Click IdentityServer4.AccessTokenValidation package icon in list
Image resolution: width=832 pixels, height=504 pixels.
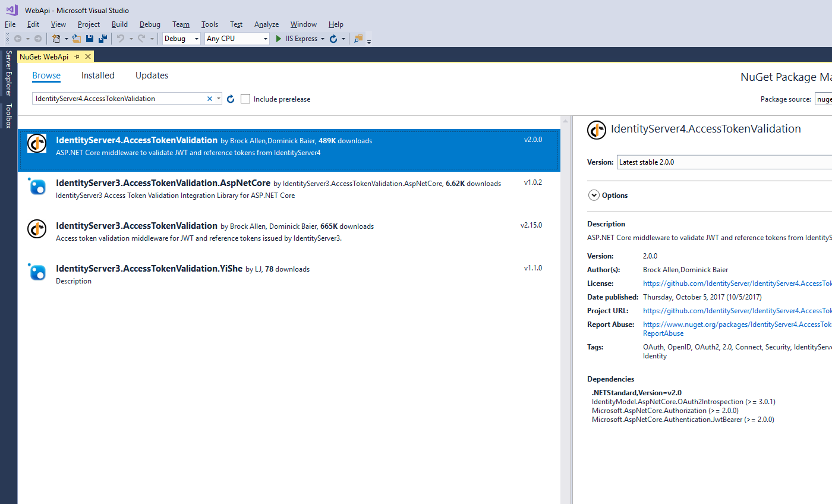tap(37, 143)
